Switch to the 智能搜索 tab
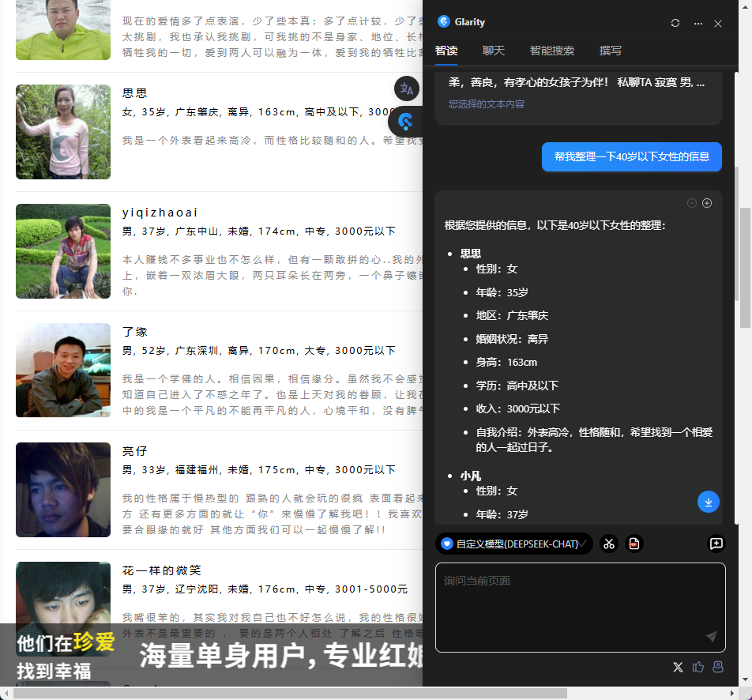 tap(552, 51)
